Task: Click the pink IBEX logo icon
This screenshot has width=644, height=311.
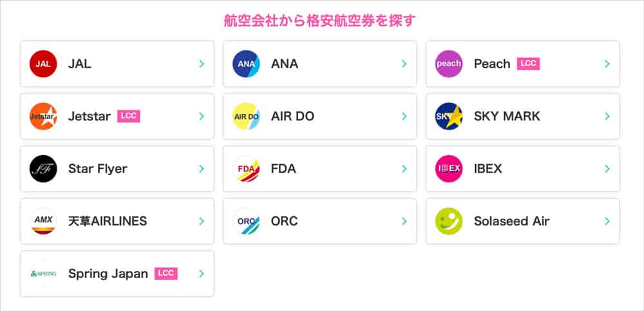Action: [x=449, y=169]
